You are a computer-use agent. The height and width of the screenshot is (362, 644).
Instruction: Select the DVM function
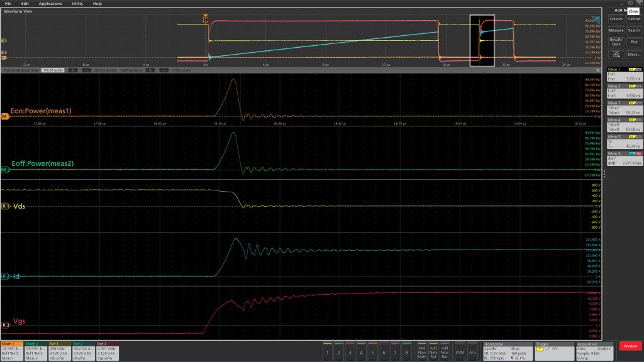click(460, 351)
